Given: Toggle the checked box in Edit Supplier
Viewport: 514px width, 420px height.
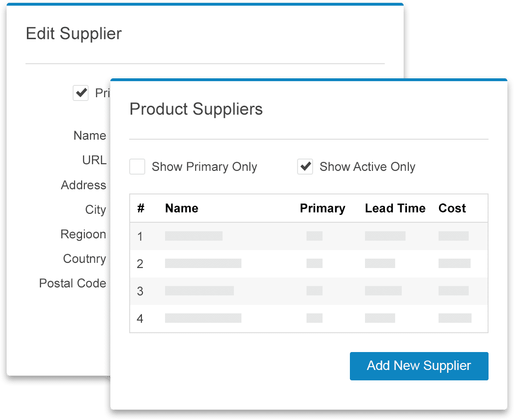Looking at the screenshot, I should [x=81, y=93].
